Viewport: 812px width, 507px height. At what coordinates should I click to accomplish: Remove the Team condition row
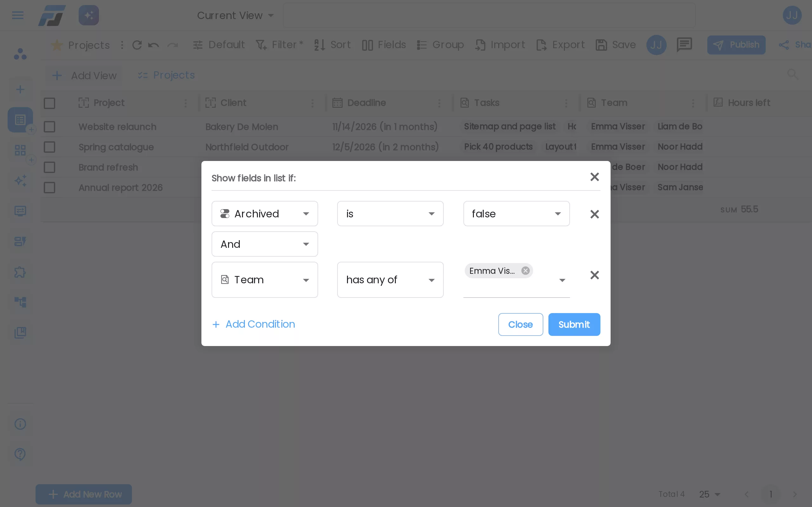pyautogui.click(x=594, y=275)
